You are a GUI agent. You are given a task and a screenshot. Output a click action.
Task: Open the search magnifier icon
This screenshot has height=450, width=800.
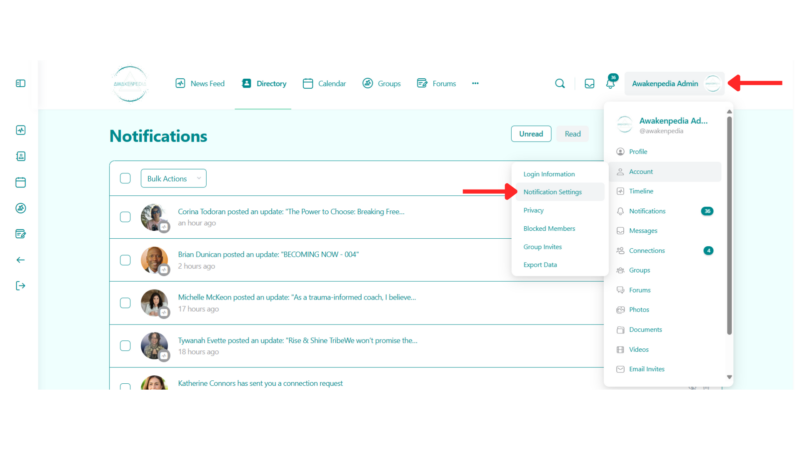coord(560,83)
